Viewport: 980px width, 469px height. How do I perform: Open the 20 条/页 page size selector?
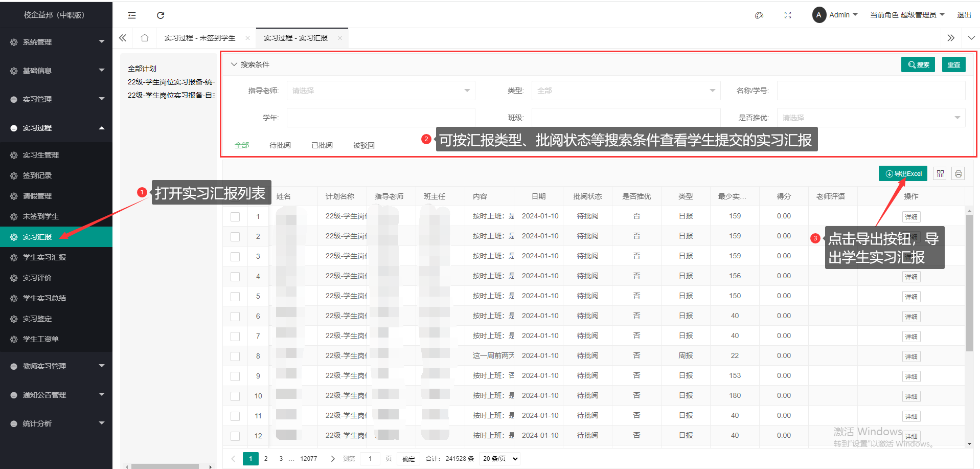500,459
